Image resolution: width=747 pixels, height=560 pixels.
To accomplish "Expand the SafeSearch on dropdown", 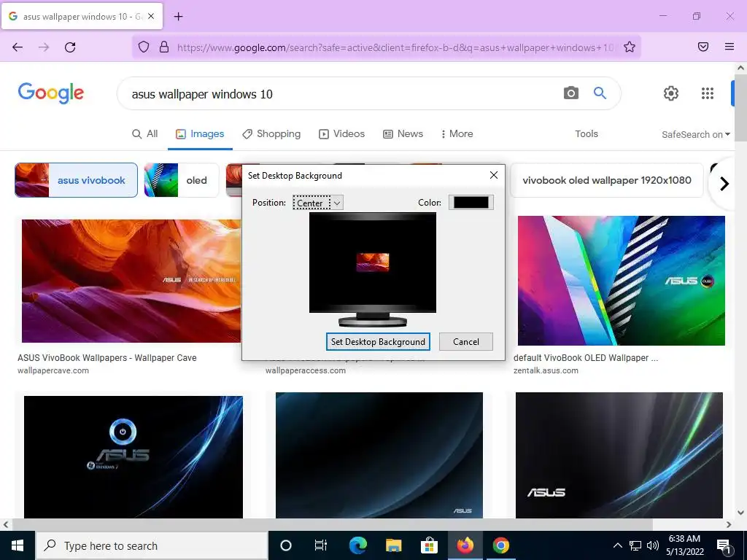I will click(x=695, y=134).
